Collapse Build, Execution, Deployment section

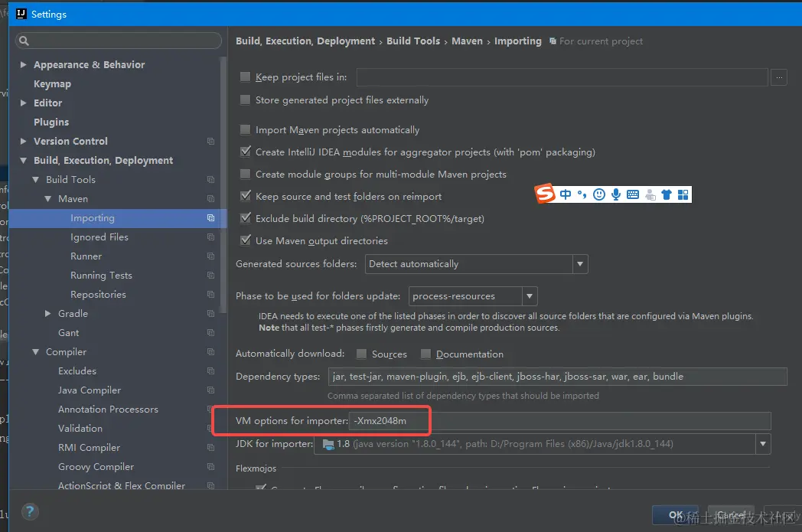(23, 161)
